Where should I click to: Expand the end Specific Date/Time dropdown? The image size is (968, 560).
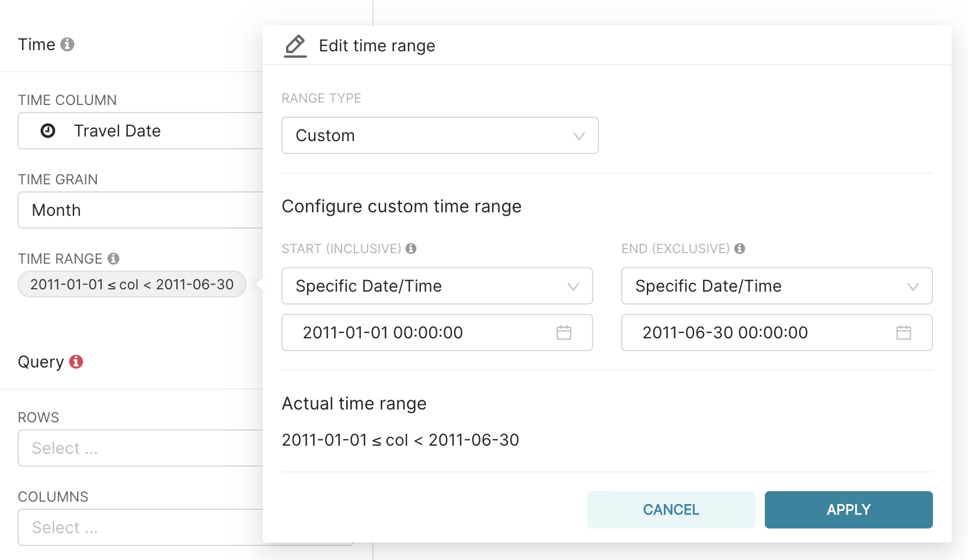777,286
